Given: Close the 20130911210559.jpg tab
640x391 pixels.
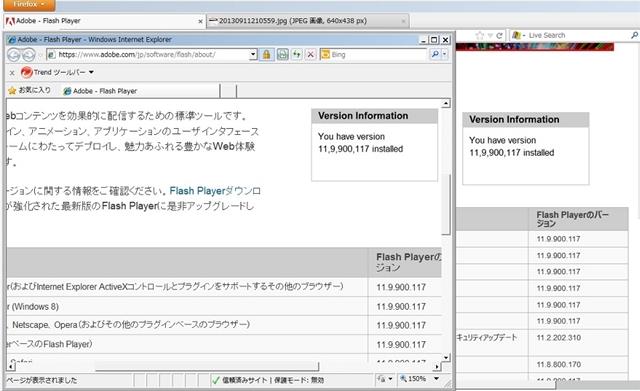Looking at the screenshot, I should [403, 21].
